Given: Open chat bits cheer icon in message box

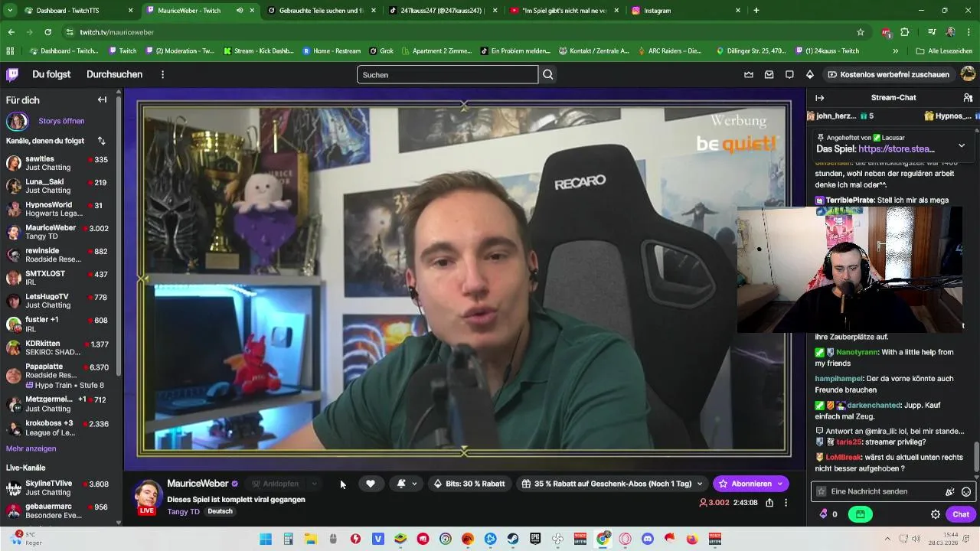Looking at the screenshot, I should 950,492.
